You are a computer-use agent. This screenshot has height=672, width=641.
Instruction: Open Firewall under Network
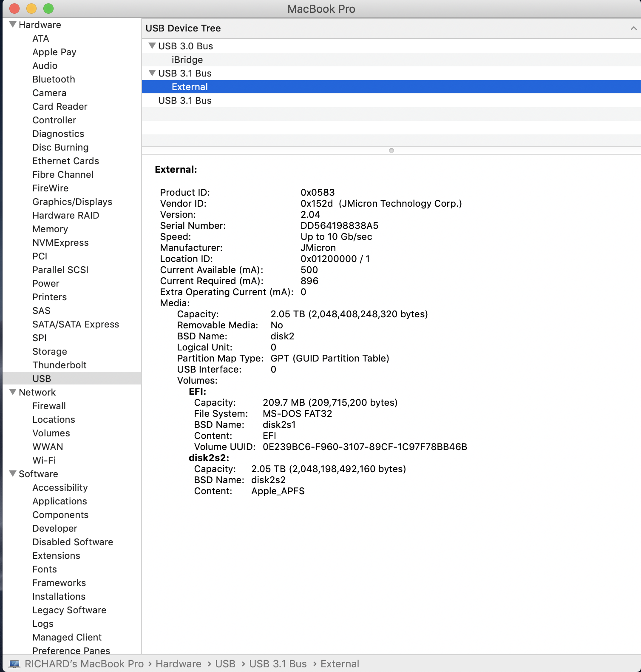(x=49, y=406)
